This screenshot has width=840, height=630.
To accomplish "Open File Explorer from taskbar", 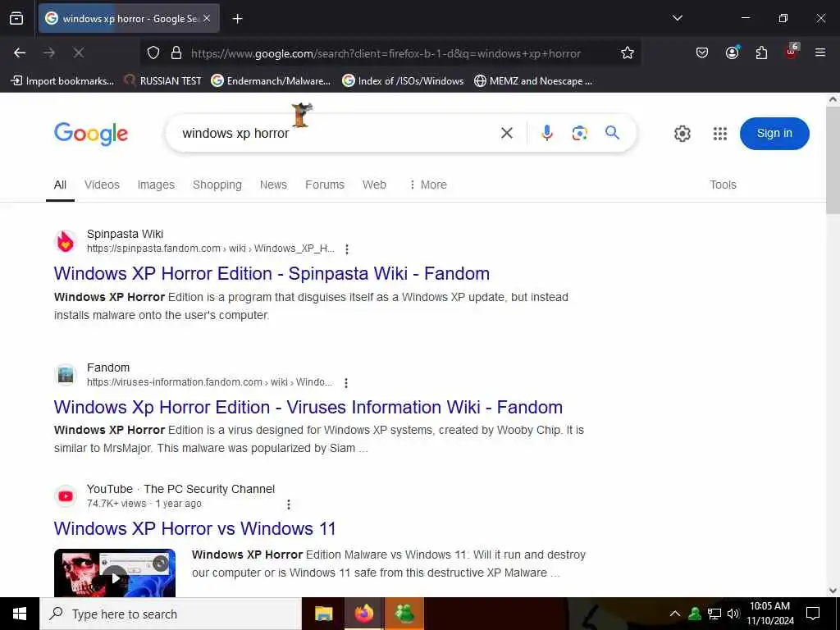I will point(323,614).
